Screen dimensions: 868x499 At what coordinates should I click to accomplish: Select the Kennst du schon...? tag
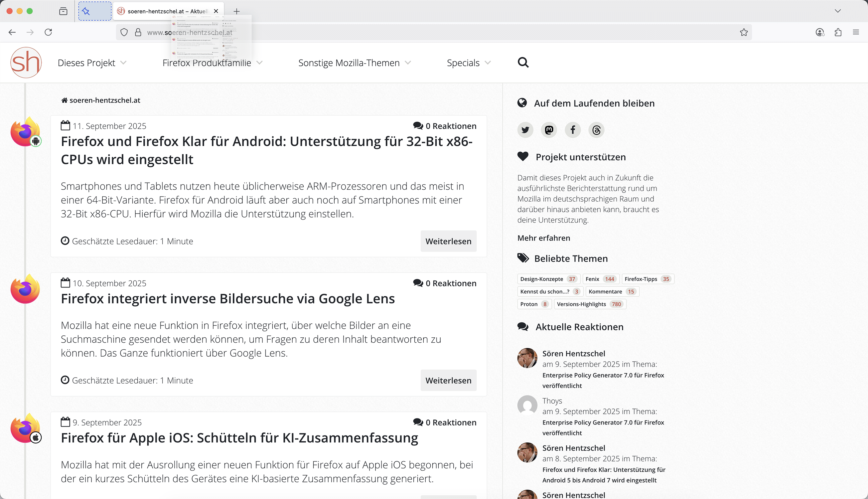550,292
